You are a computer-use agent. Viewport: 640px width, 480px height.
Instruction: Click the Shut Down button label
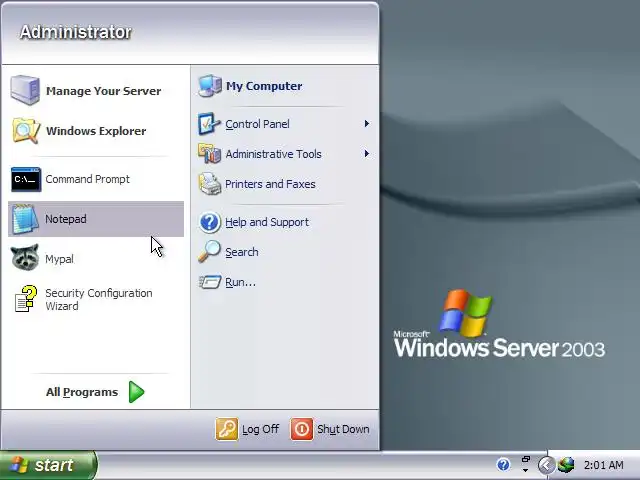(343, 429)
